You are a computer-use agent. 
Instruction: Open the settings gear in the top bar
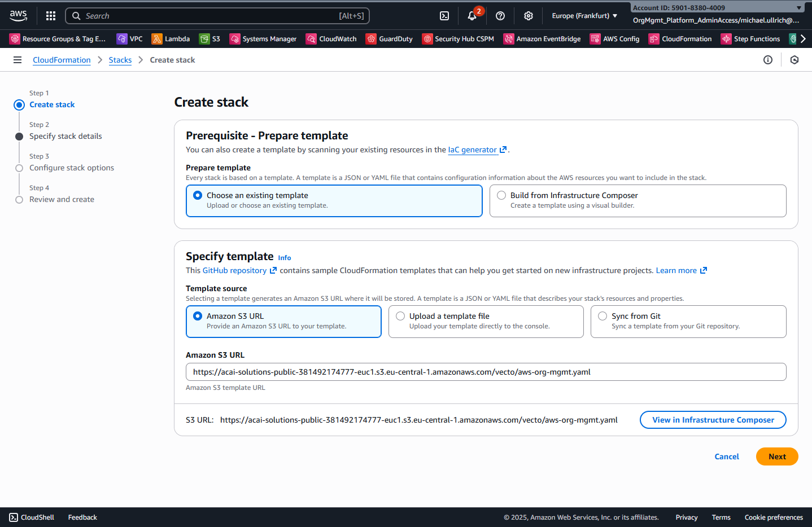tap(528, 16)
